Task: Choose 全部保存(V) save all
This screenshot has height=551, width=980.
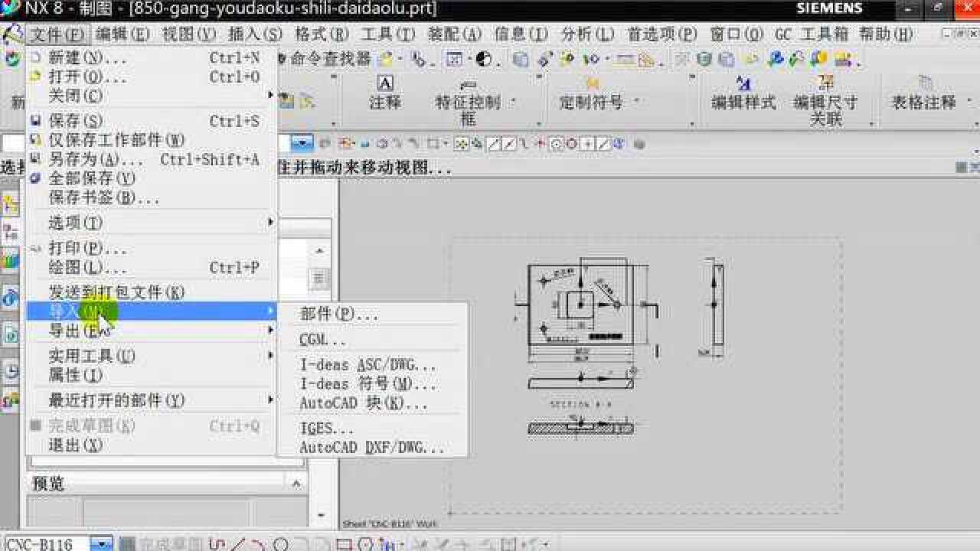Action: [x=152, y=178]
